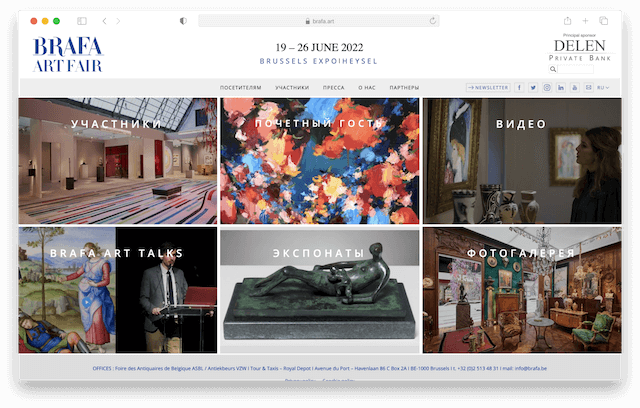The image size is (640, 408).
Task: Show the tab overview icon
Action: click(x=603, y=20)
